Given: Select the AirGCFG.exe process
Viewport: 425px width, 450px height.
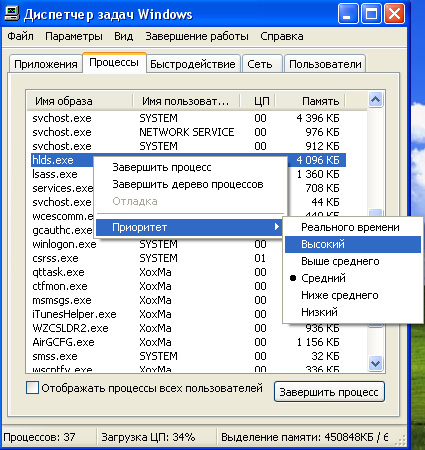Looking at the screenshot, I should tap(63, 342).
